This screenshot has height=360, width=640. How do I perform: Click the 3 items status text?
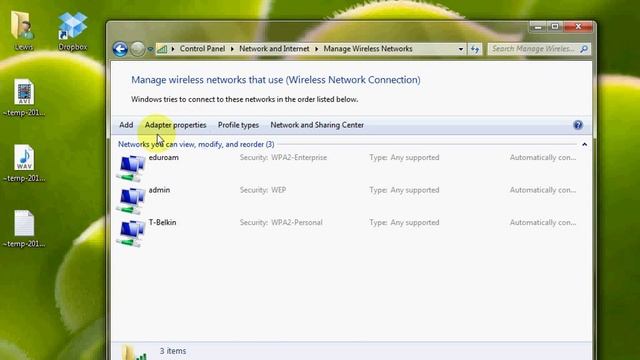coord(173,351)
